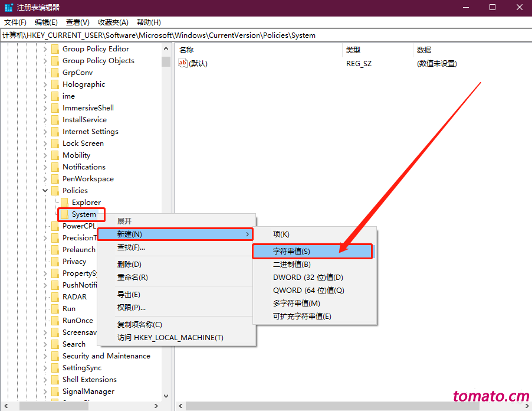Screen dimensions: 532x411
Task: Choose 导出(E) in the context menu
Action: tap(175, 295)
